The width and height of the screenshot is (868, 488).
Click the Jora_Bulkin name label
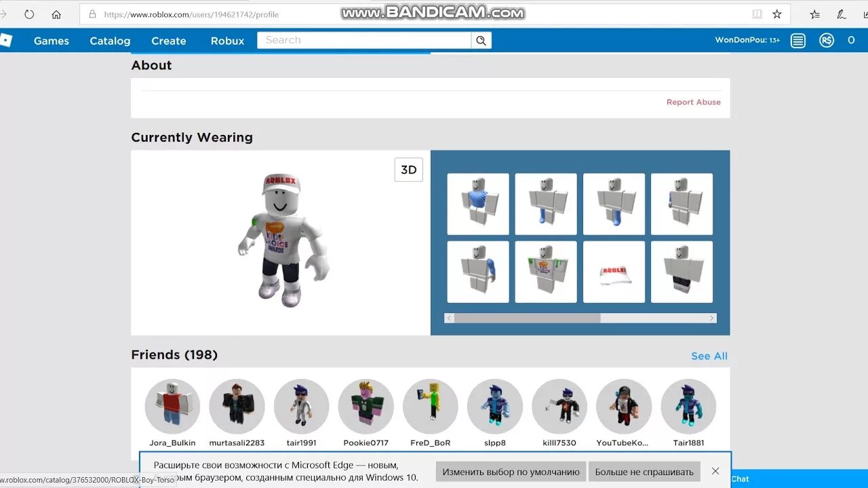(x=172, y=443)
